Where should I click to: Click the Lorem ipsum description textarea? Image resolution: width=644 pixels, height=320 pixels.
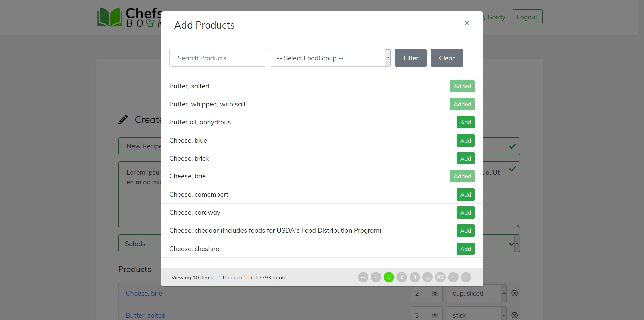(x=140, y=195)
